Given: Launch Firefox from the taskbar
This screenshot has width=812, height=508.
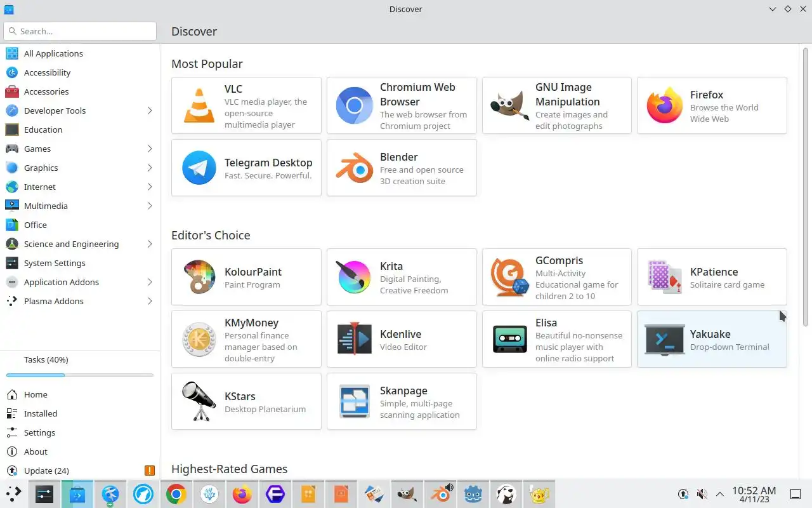Looking at the screenshot, I should tap(242, 494).
